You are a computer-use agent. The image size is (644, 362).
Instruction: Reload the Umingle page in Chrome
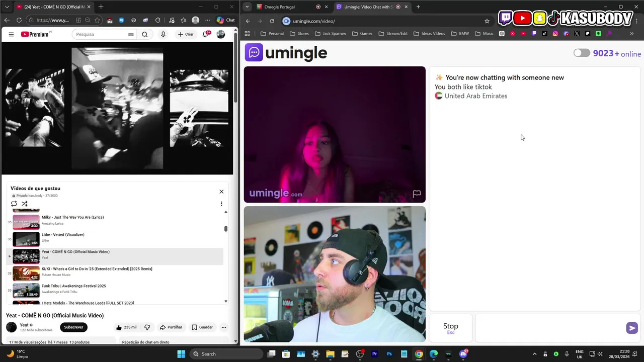272,21
